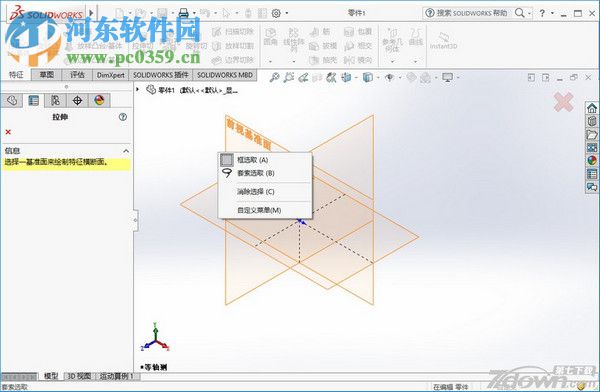The height and width of the screenshot is (392, 600).
Task: Expand the 零件1 tree arrow in viewport
Action: tap(138, 90)
